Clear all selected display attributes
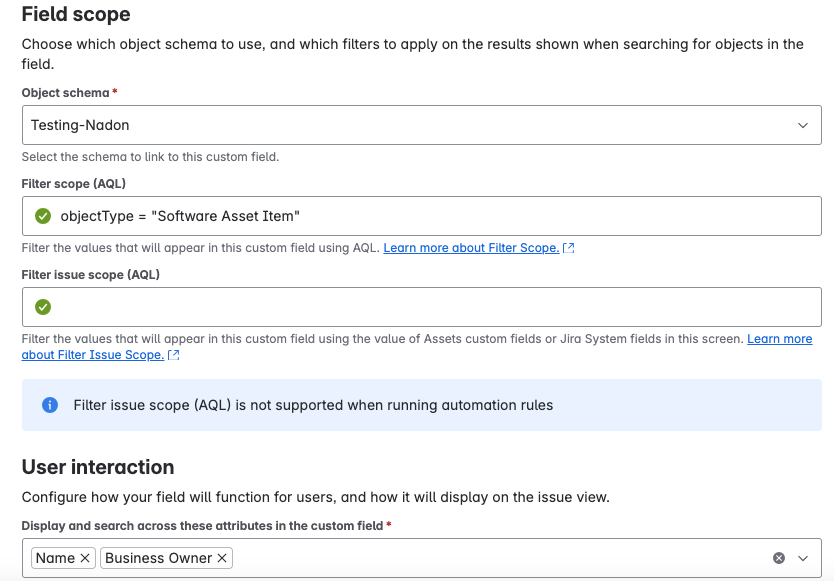The image size is (834, 581). pyautogui.click(x=778, y=558)
